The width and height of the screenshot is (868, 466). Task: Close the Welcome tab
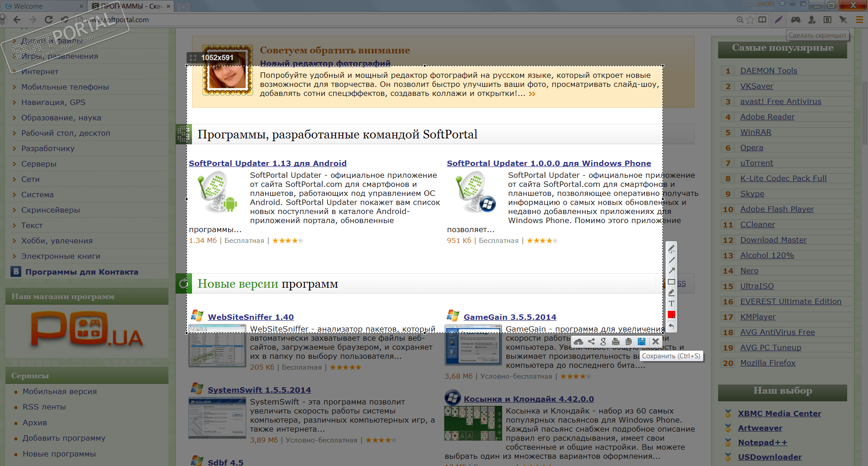[82, 6]
